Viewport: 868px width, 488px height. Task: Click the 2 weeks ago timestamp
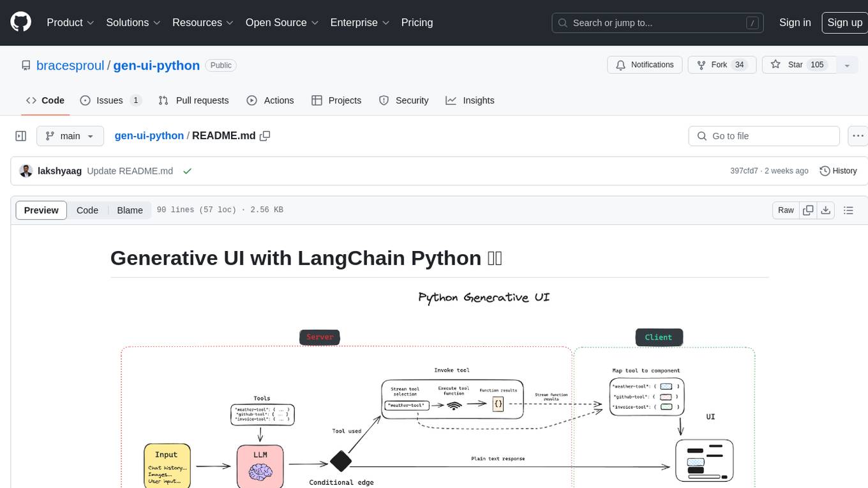[x=786, y=171]
